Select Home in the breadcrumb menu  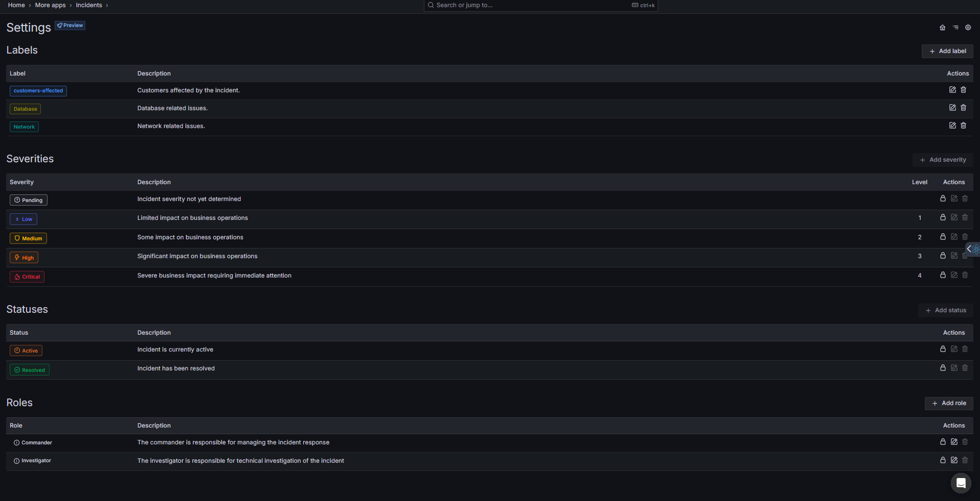point(16,5)
